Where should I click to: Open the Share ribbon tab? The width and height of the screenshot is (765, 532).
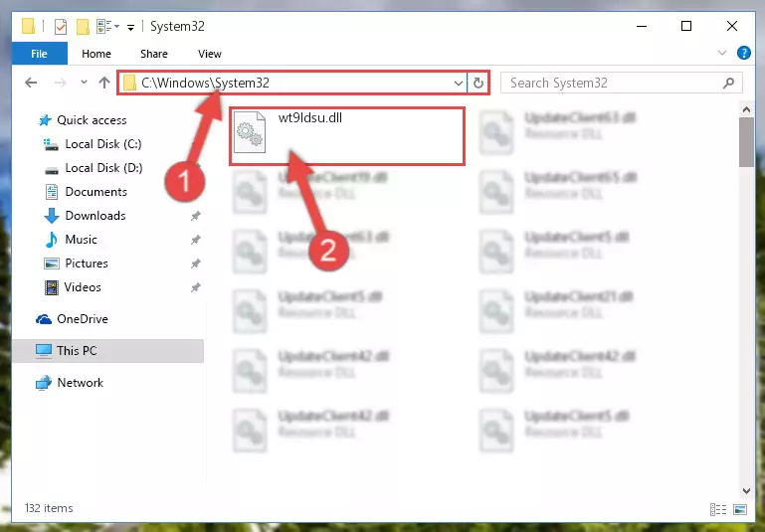coord(153,54)
